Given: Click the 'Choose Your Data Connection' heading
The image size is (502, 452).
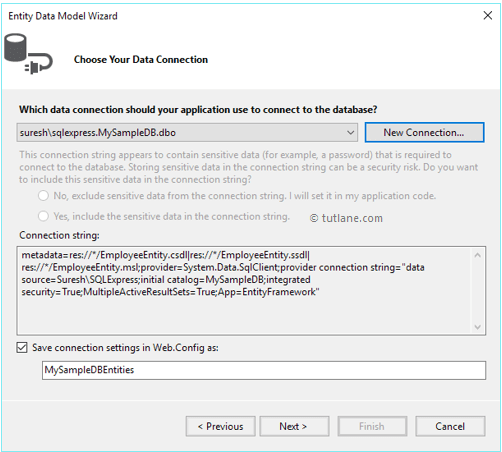Looking at the screenshot, I should (141, 59).
